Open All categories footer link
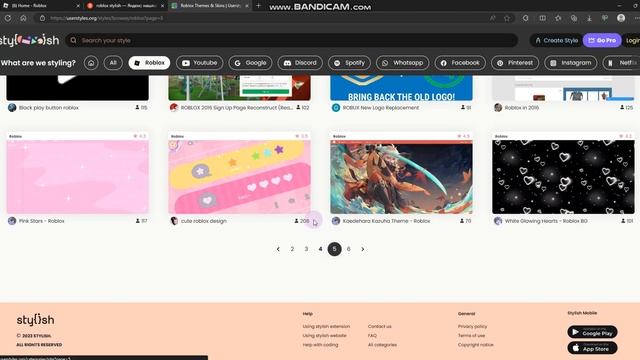 pyautogui.click(x=382, y=345)
